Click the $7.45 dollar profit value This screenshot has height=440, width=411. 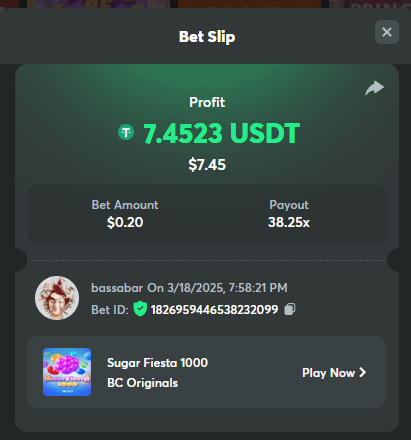tap(207, 165)
